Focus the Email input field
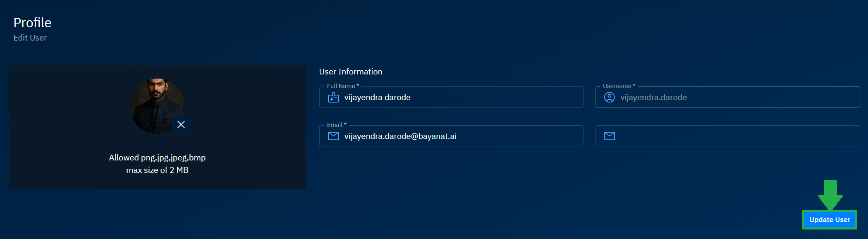868x239 pixels. click(459, 136)
